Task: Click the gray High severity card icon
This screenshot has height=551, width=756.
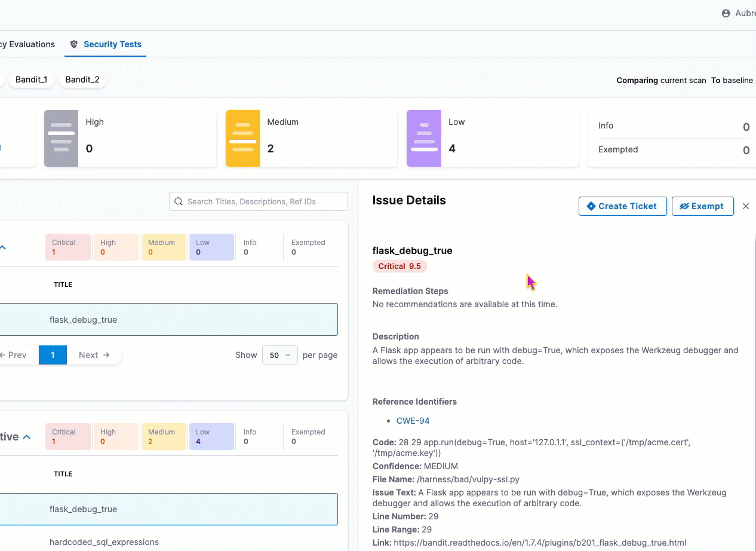Action: [61, 138]
